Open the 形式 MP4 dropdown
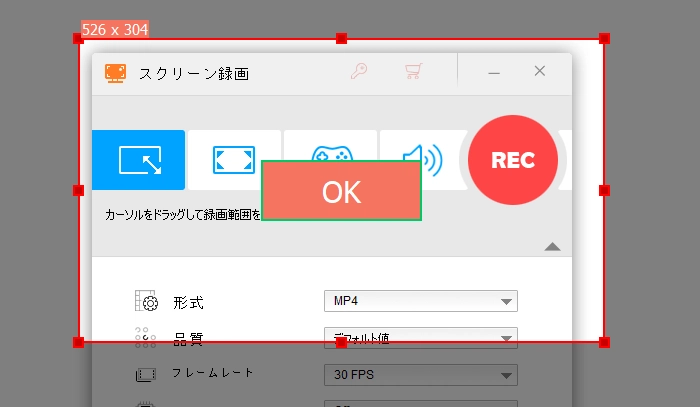The image size is (700, 407). (420, 302)
